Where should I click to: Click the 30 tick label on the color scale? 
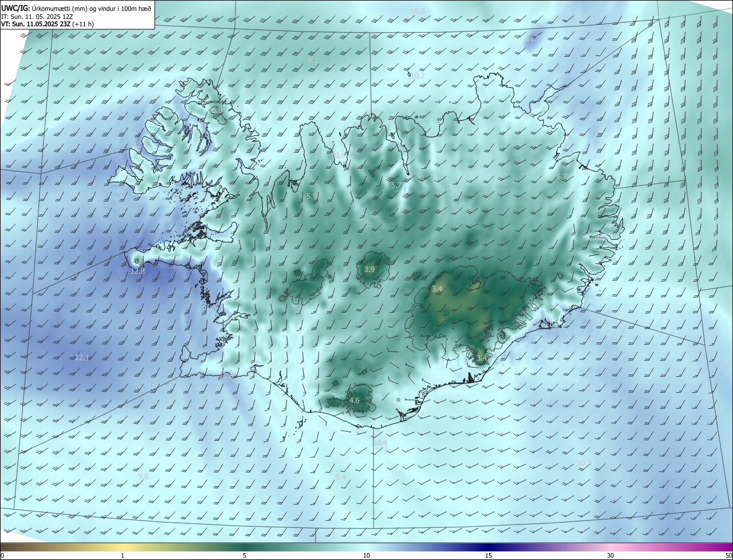pos(610,555)
